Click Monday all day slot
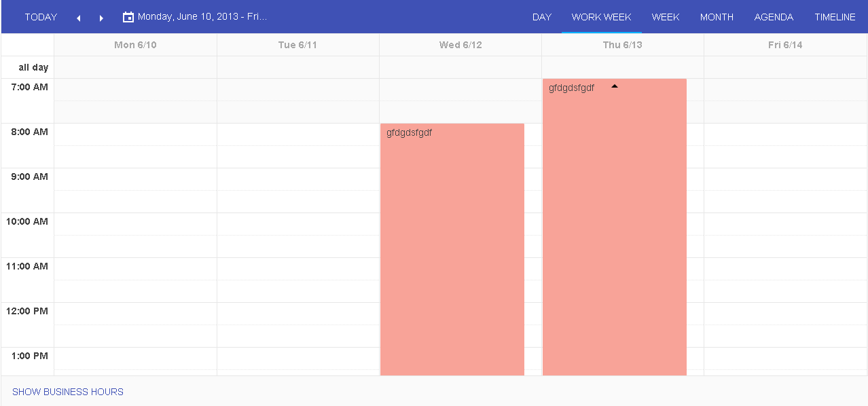 point(135,67)
